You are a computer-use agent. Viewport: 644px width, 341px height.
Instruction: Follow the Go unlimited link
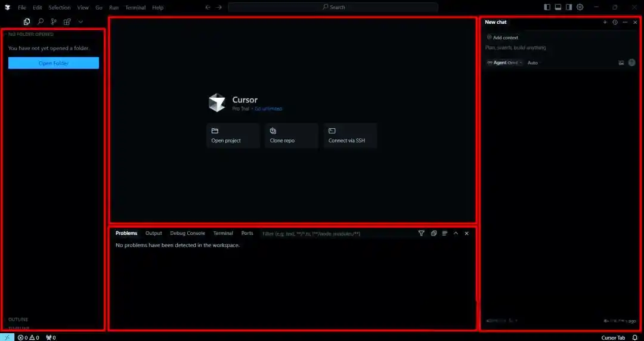[268, 109]
